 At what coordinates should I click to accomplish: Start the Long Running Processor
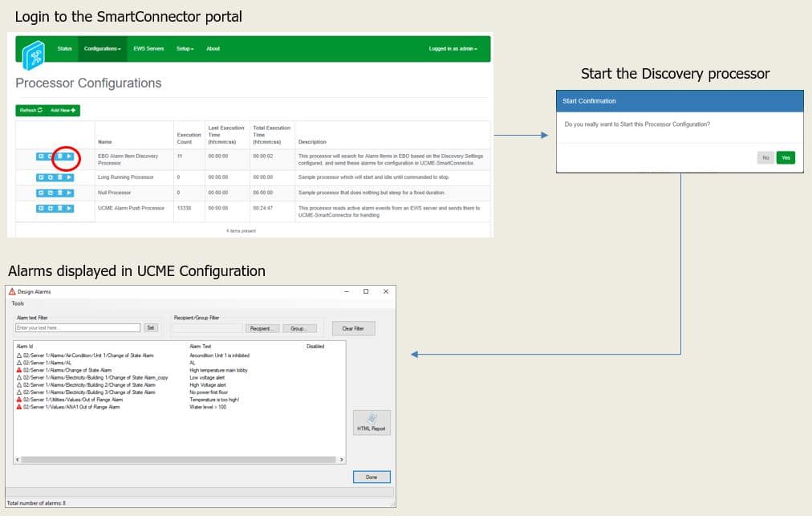(69, 177)
